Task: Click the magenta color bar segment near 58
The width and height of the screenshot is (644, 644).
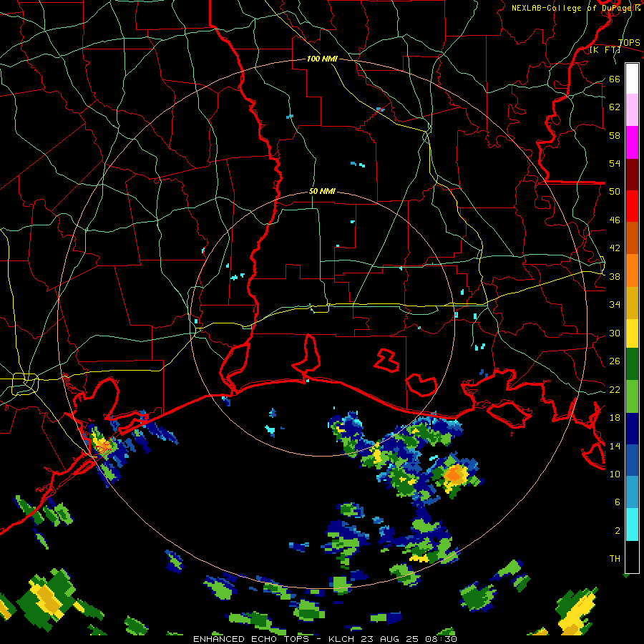Action: [x=632, y=142]
